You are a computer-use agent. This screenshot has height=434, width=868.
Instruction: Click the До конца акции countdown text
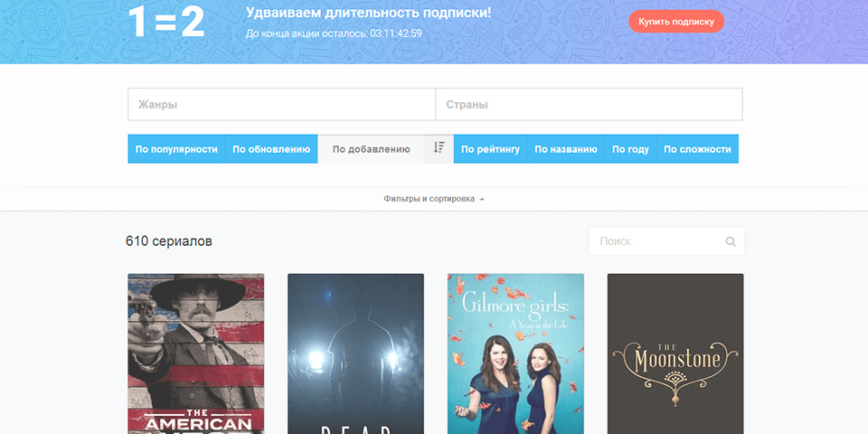coord(334,33)
